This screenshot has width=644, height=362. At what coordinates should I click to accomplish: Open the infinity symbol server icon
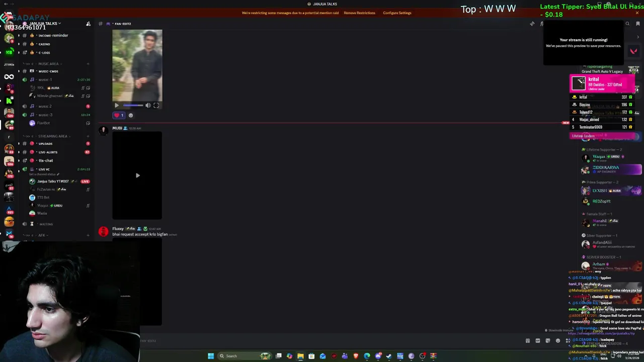(9, 77)
